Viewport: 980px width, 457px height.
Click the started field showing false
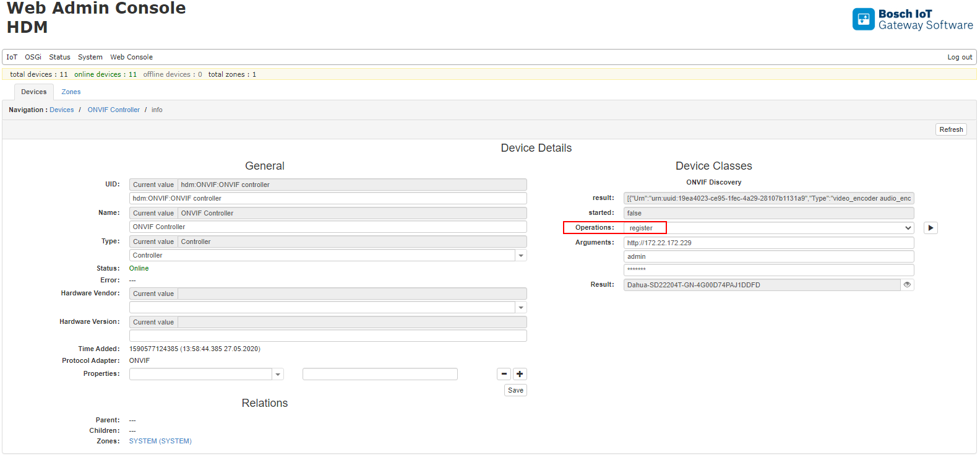point(769,213)
